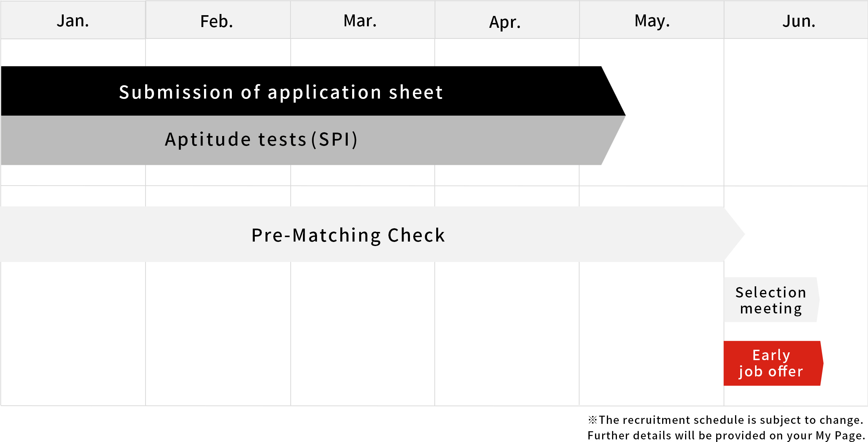This screenshot has width=868, height=442.
Task: Click the May. month header
Action: pos(652,21)
